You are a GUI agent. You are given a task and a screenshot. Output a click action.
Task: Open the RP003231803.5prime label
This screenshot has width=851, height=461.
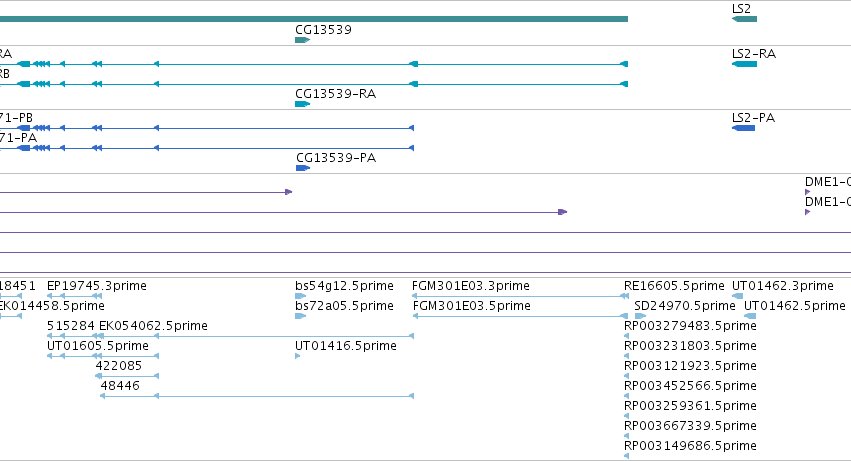pos(690,346)
